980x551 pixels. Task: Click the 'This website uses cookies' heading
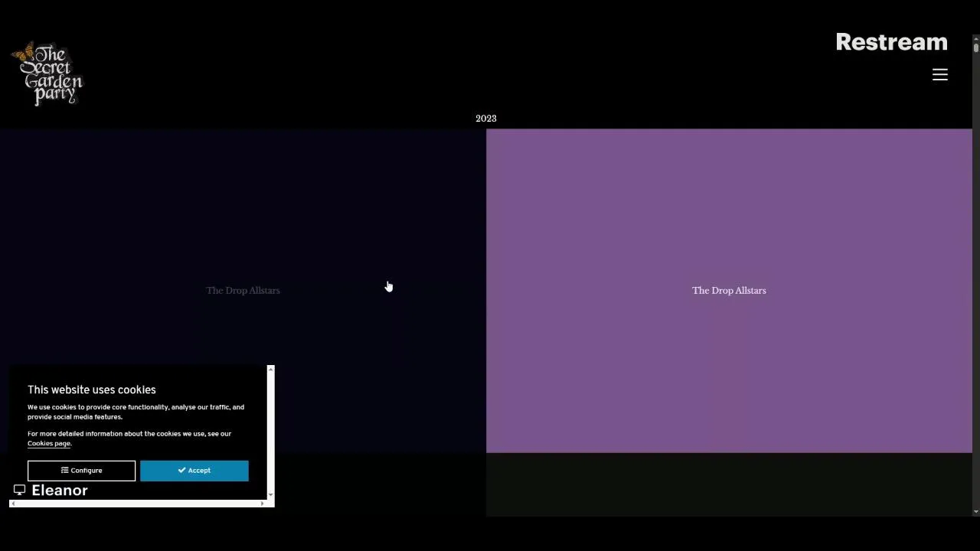(92, 390)
